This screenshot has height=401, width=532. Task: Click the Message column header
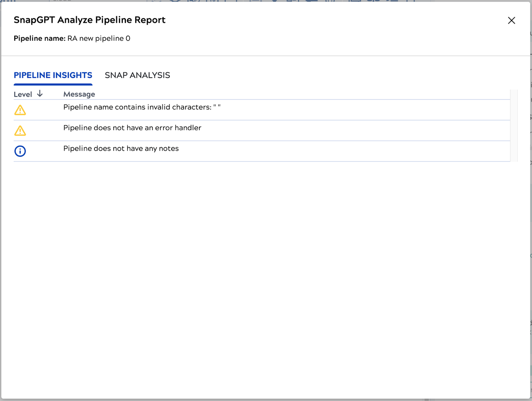[x=79, y=95]
